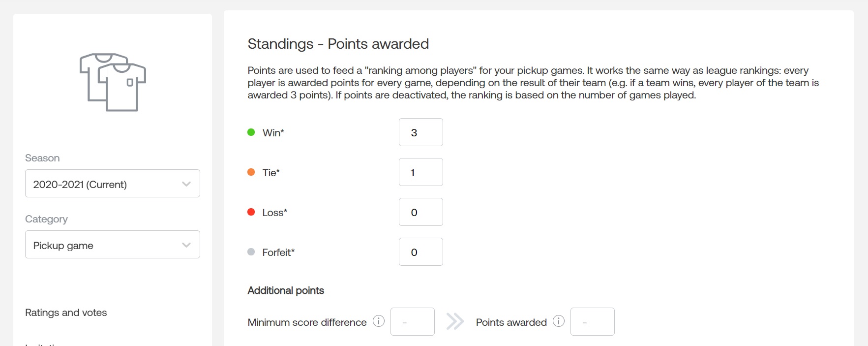This screenshot has height=346, width=868.
Task: Click the Forfeit points input field
Action: [x=420, y=252]
